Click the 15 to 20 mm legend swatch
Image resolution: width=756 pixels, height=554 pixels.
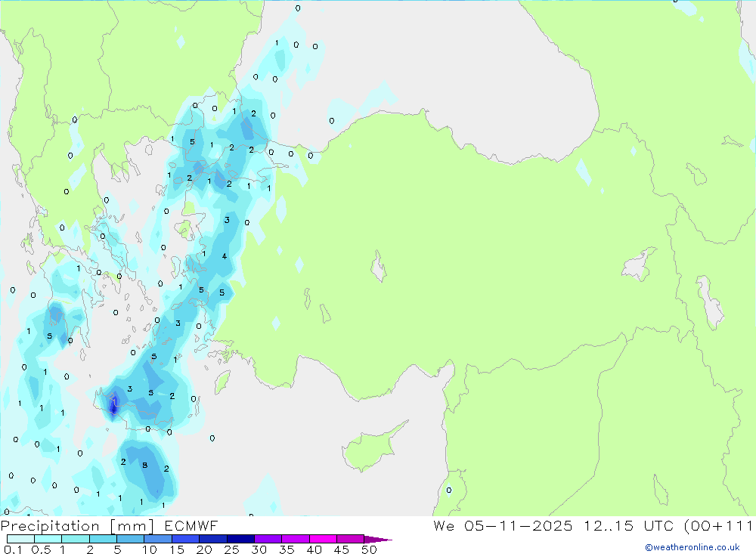pyautogui.click(x=185, y=539)
